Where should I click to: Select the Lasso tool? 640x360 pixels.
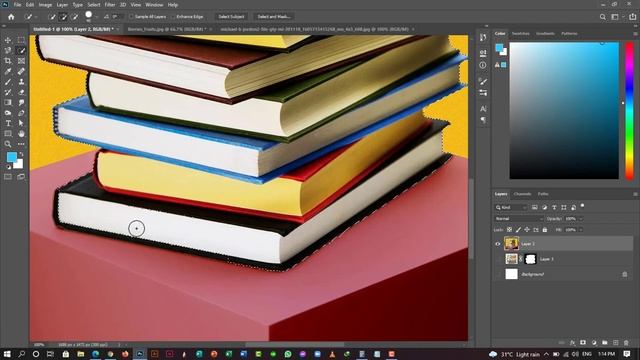point(8,51)
